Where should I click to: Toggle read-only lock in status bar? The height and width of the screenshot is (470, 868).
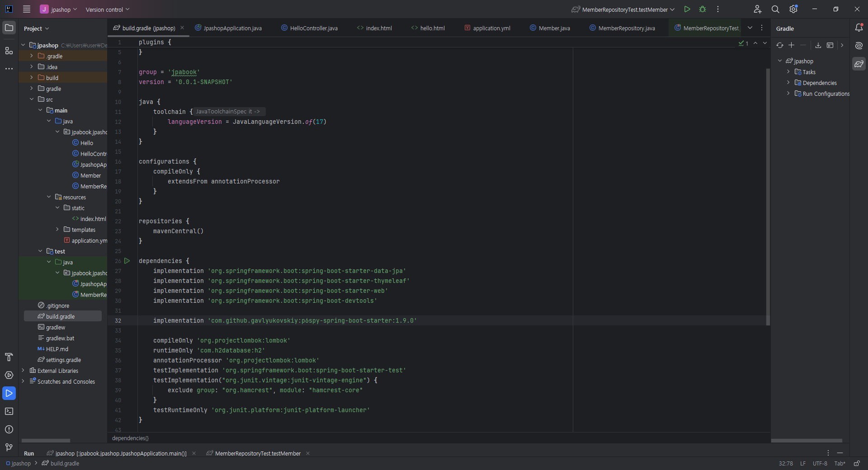pos(856,463)
